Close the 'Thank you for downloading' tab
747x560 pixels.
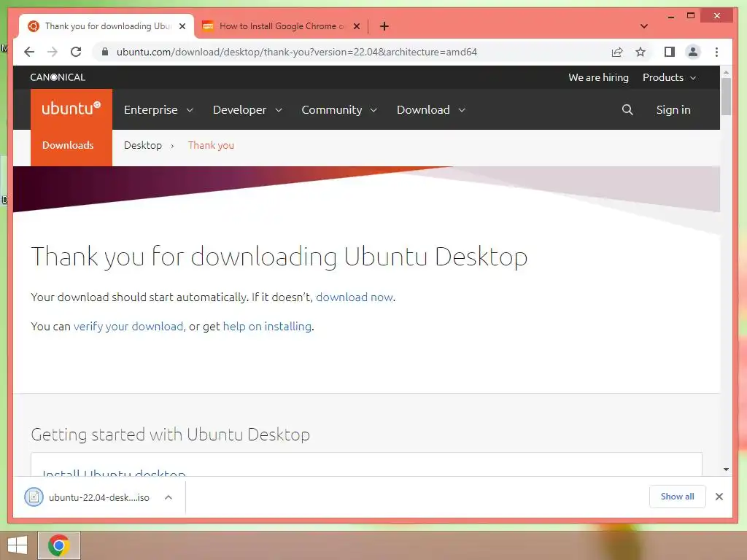[x=182, y=26]
